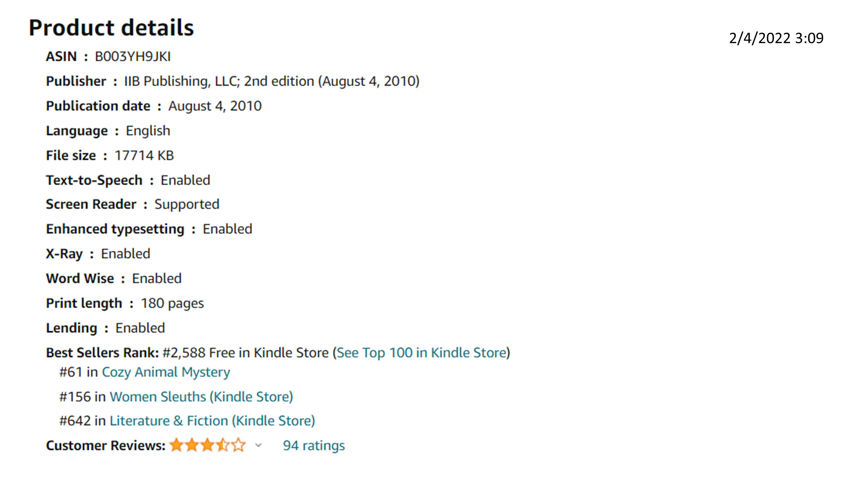The image size is (868, 488).
Task: Click the customer reviews star rating
Action: point(208,445)
